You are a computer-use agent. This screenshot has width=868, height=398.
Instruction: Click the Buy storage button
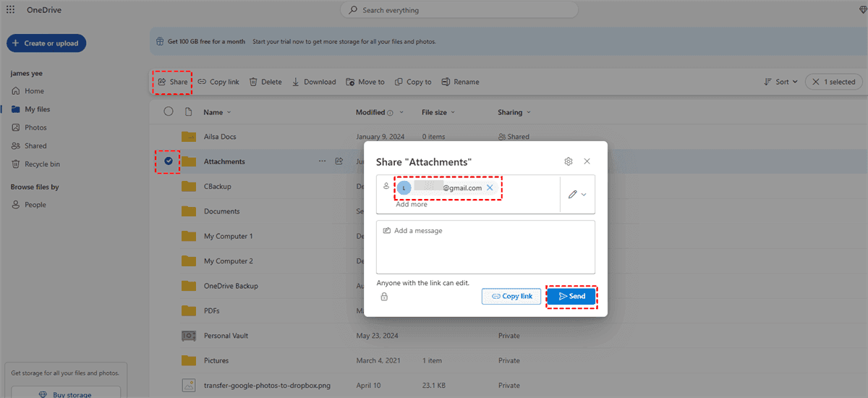pos(65,394)
